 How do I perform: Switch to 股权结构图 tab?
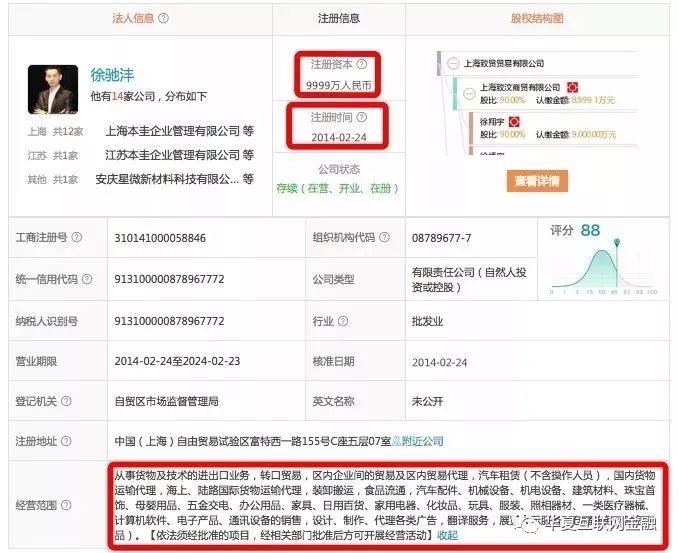click(x=537, y=18)
